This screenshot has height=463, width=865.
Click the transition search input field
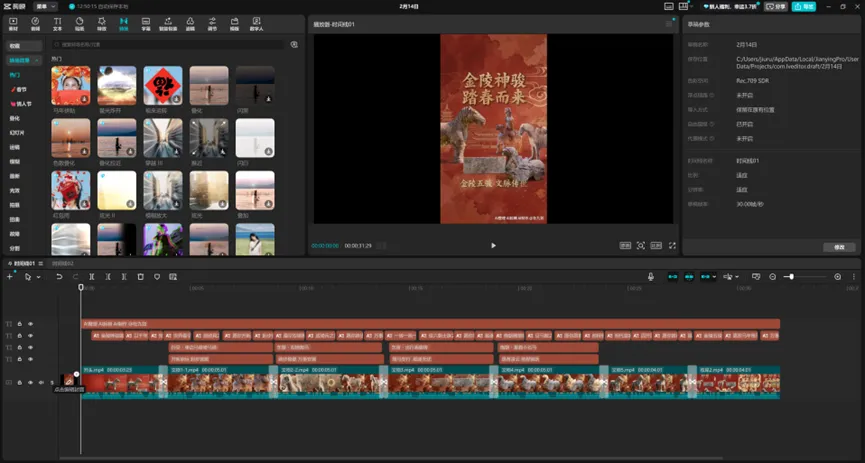click(x=168, y=45)
